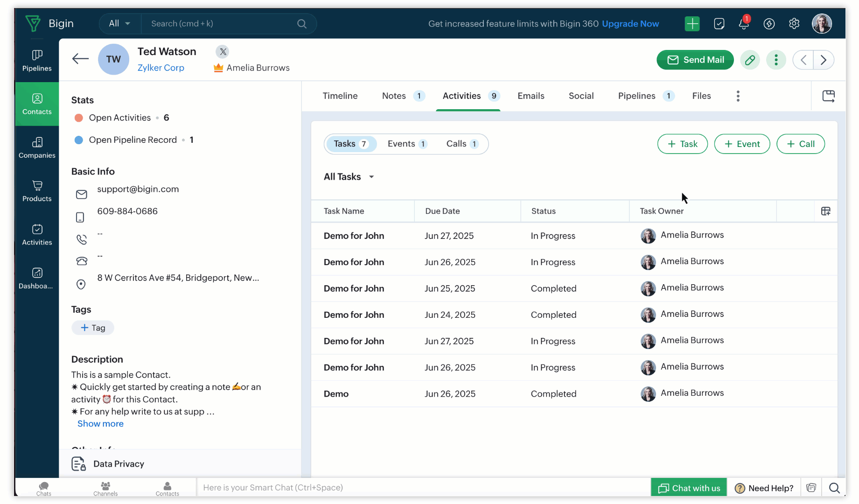This screenshot has height=504, width=859.
Task: Open the Products module
Action: tap(37, 191)
